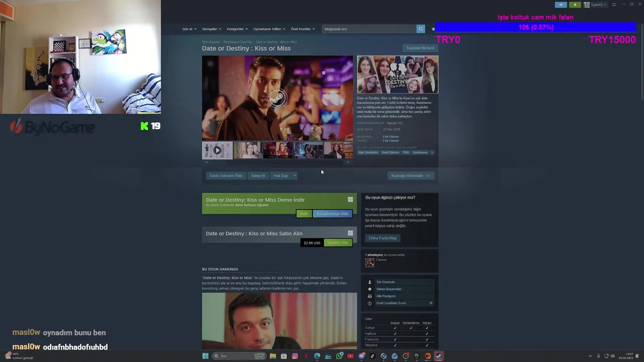The width and height of the screenshot is (644, 362).
Task: Click the Windows taskbar Ara search box
Action: [x=239, y=356]
